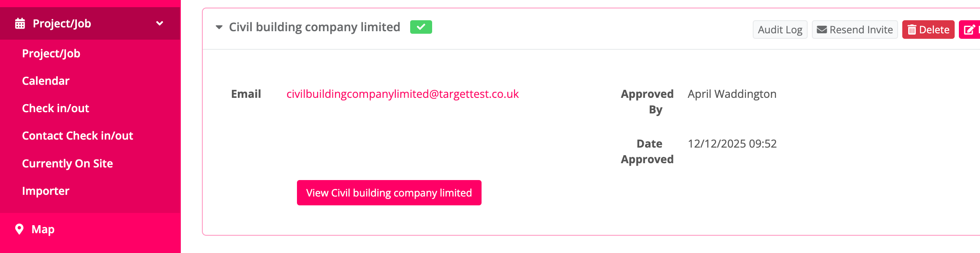Go to the Calendar sidebar item
Viewport: 980px width, 253px height.
pyautogui.click(x=46, y=81)
